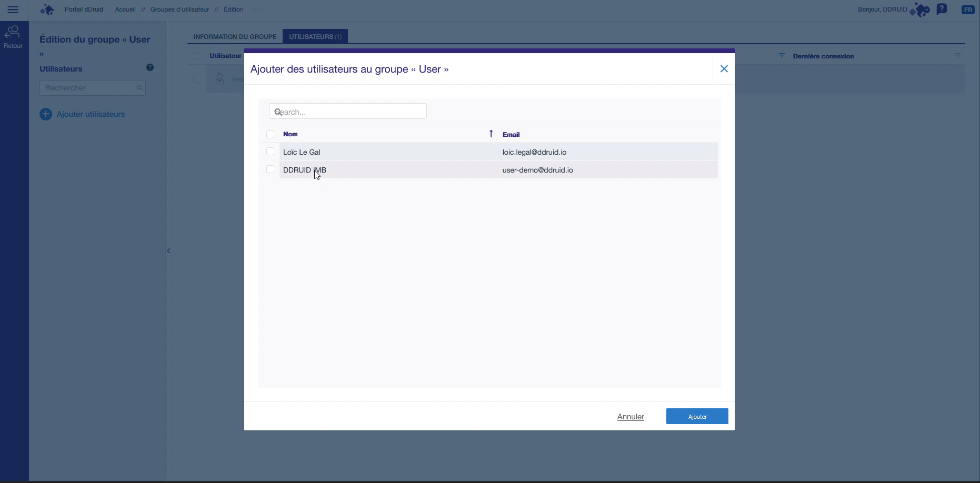Click filter icon left of Dernière connexion
The image size is (980, 483).
[782, 56]
